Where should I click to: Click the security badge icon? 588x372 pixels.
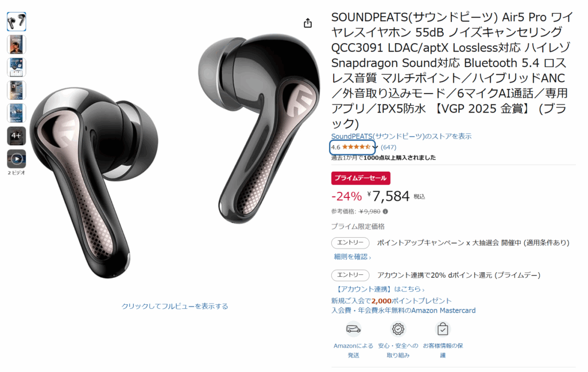[x=398, y=329]
